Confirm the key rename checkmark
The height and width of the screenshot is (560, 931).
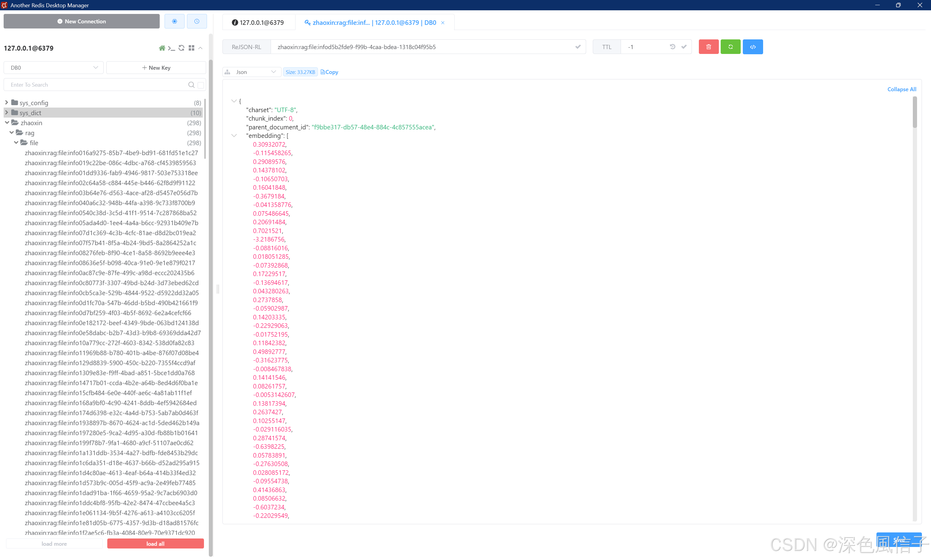click(x=578, y=47)
